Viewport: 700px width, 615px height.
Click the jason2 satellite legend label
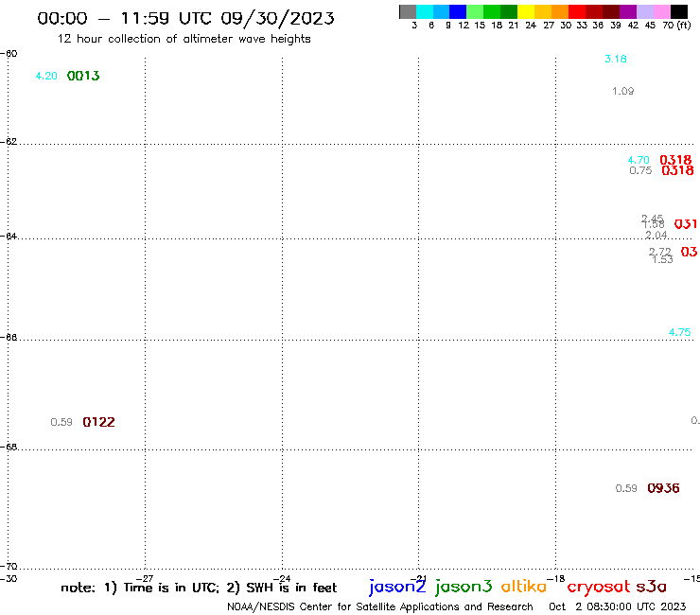click(x=397, y=587)
